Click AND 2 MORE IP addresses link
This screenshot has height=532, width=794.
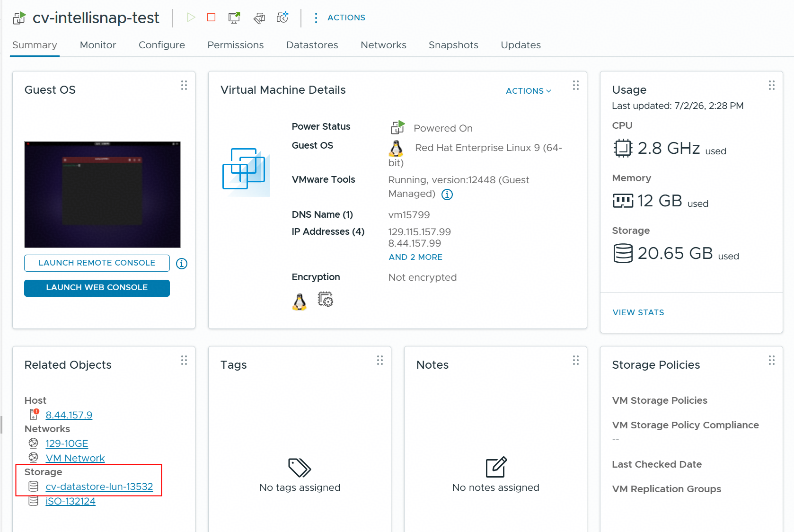415,257
